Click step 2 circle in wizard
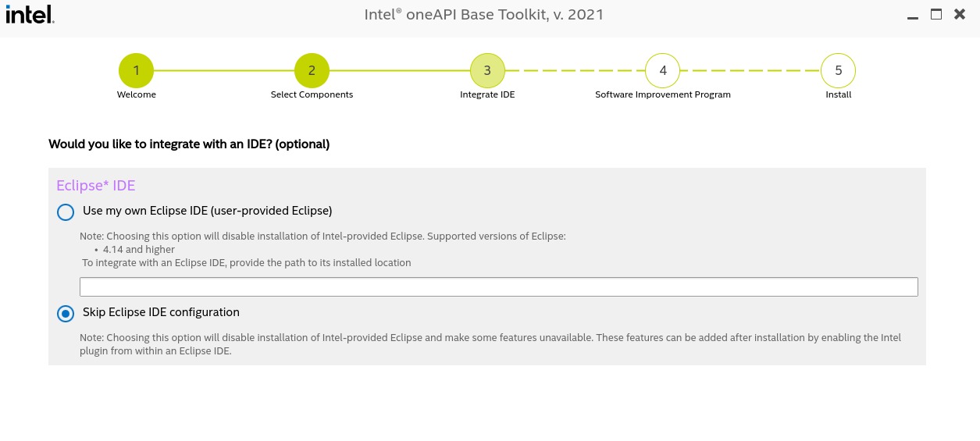The width and height of the screenshot is (980, 441). pos(312,71)
